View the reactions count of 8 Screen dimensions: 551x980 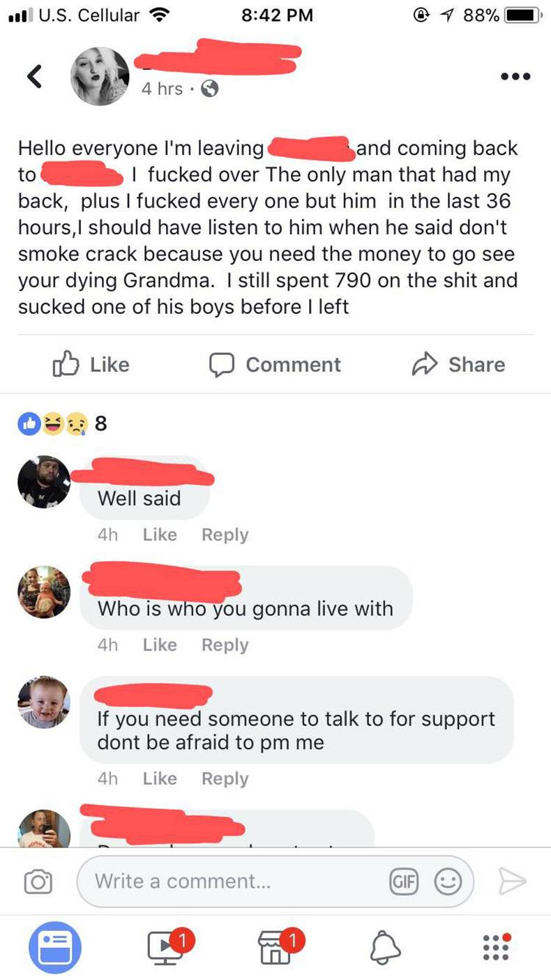coord(63,423)
